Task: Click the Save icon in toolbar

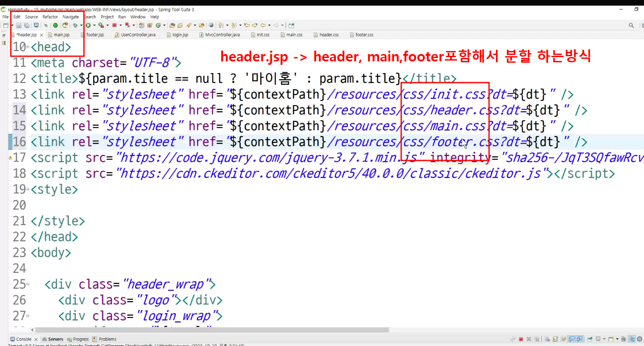Action: coord(19,26)
